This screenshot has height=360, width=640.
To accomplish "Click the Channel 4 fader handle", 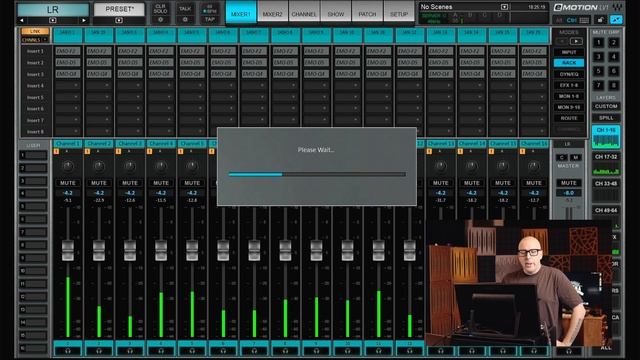I will (x=161, y=250).
